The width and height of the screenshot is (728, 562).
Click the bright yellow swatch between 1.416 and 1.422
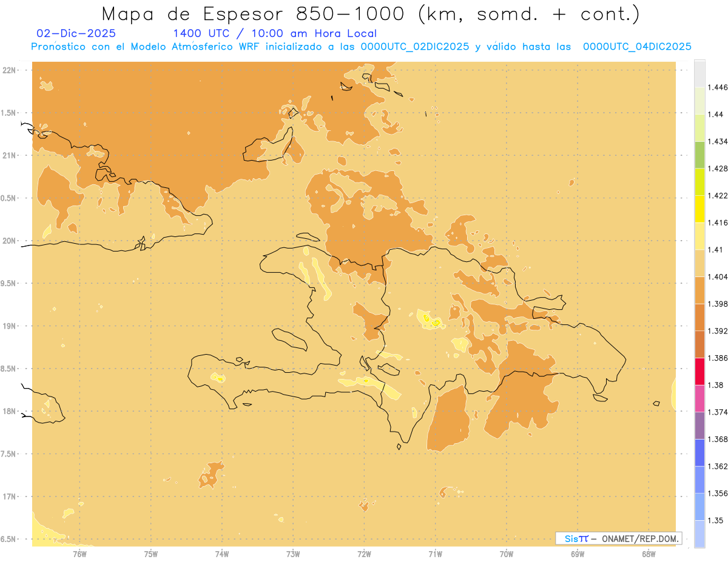[699, 209]
